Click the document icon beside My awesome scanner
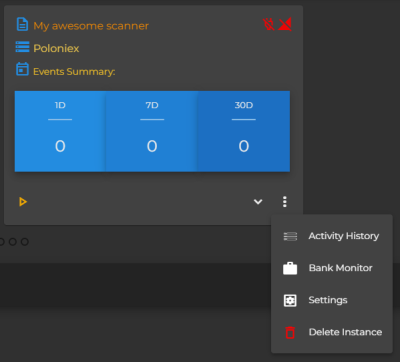Image resolution: width=400 pixels, height=362 pixels. coord(22,25)
